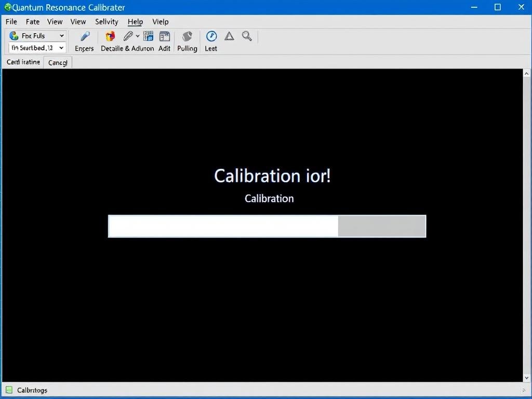Screen dimensions: 532x399
Task: Expand the Fbx Fuls dropdown
Action: pos(61,36)
